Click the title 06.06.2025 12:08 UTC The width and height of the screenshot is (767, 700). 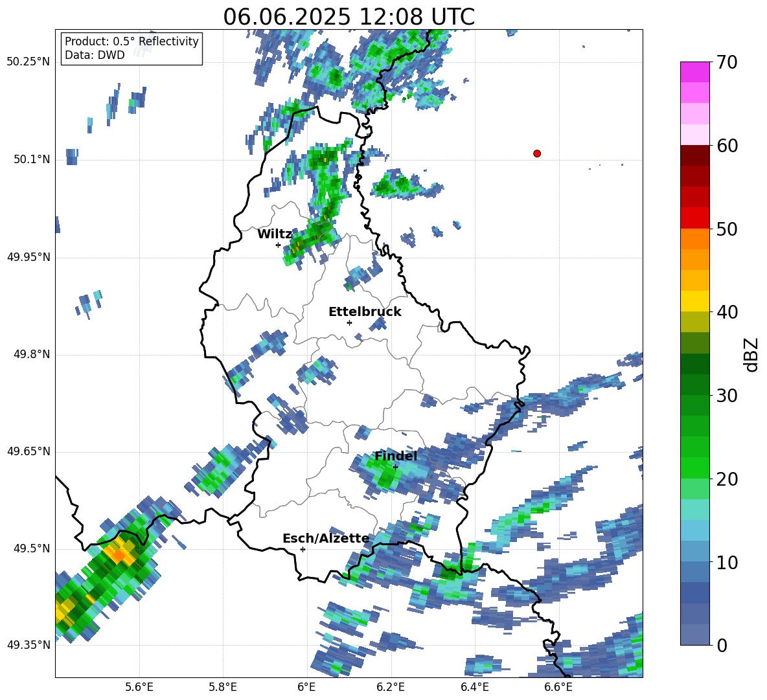pyautogui.click(x=349, y=17)
